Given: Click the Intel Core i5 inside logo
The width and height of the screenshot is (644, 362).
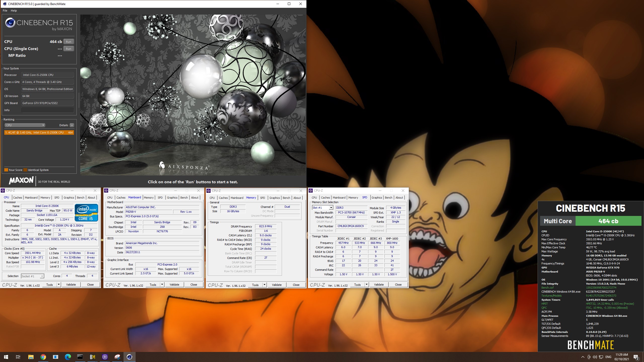Looking at the screenshot, I should tap(86, 213).
